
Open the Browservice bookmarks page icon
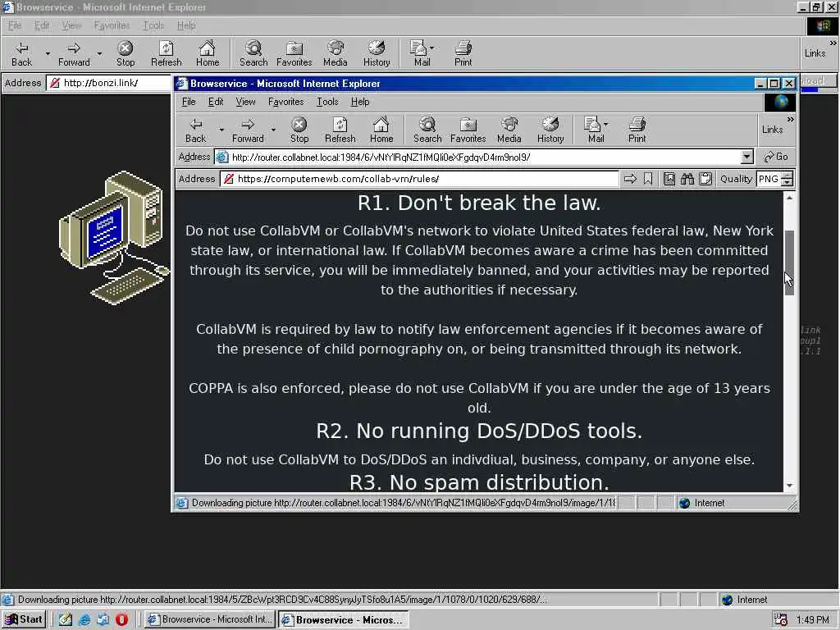tap(669, 179)
